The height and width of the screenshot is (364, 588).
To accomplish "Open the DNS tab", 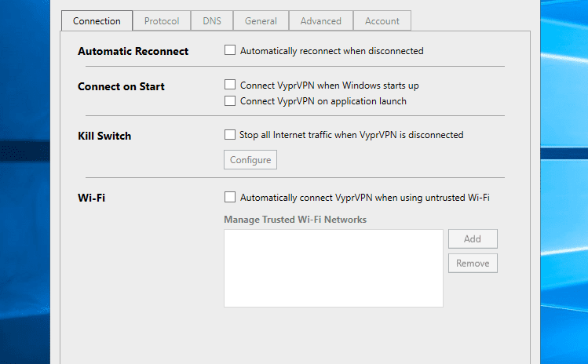I will 212,21.
